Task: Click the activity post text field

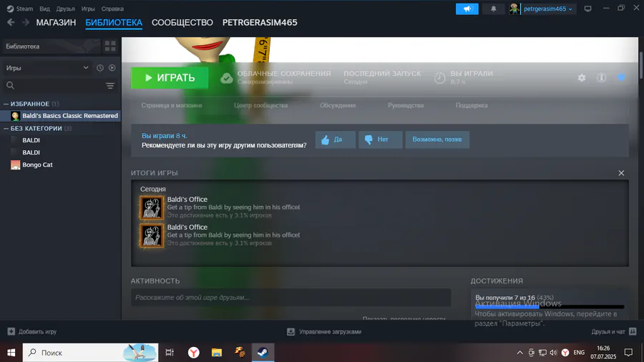Action: pos(291,298)
